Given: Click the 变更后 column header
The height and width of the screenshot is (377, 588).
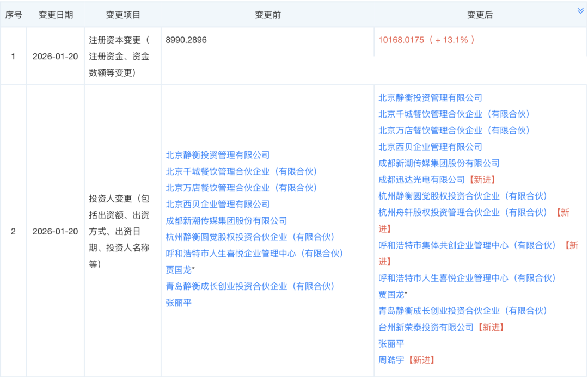Looking at the screenshot, I should point(480,15).
